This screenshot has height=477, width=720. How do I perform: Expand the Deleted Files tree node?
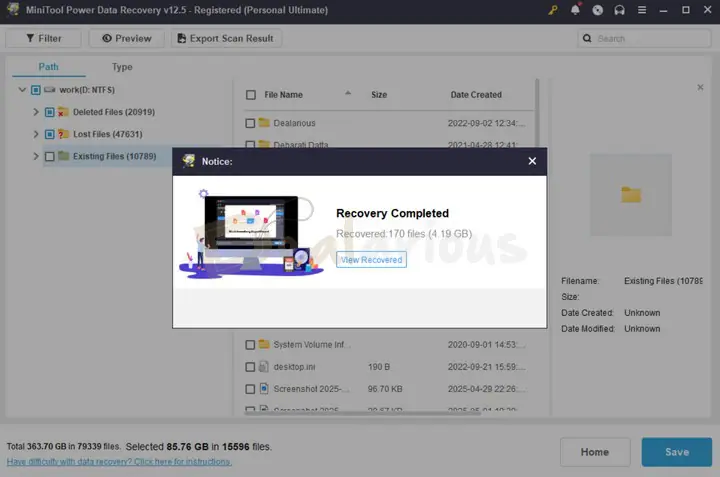[37, 112]
